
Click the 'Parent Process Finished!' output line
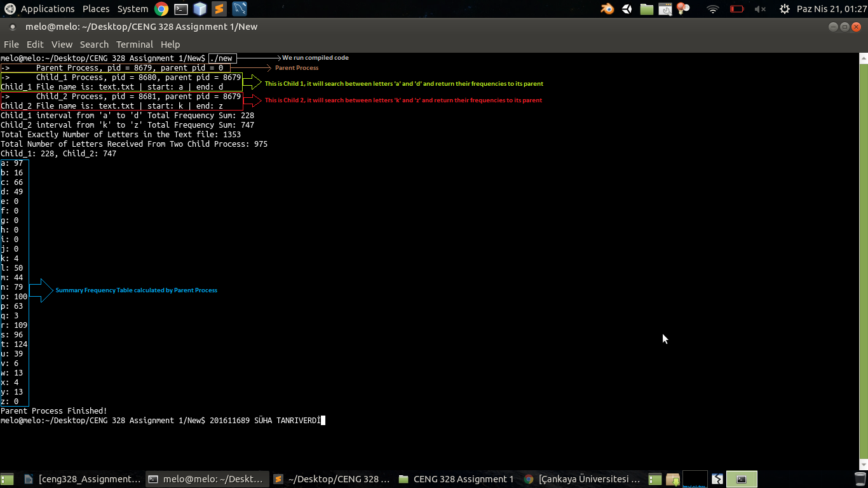coord(54,411)
